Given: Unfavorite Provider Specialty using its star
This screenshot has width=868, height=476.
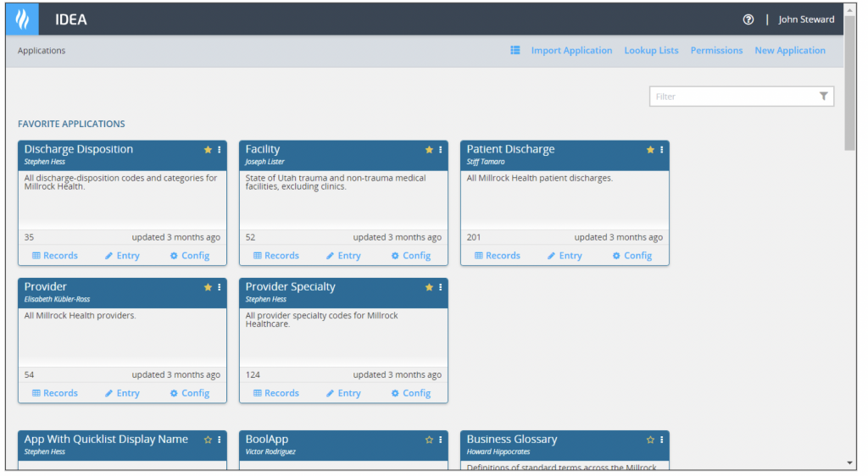Looking at the screenshot, I should (428, 287).
